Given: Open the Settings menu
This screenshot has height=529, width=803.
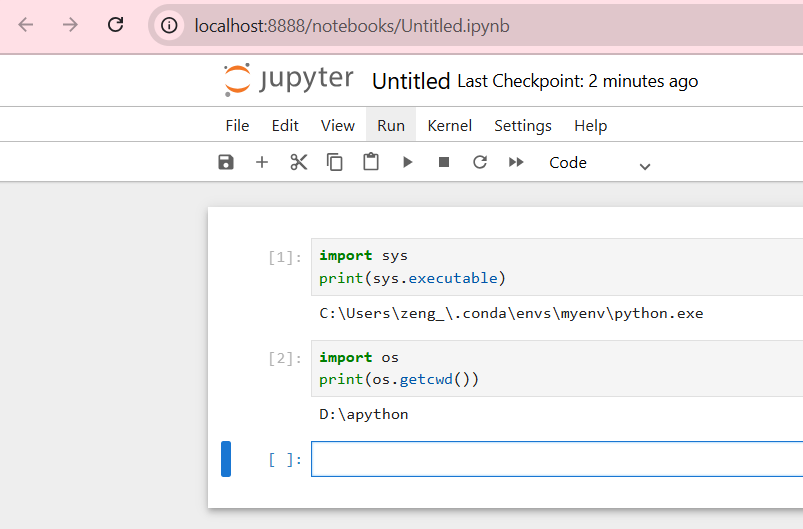Looking at the screenshot, I should 522,125.
